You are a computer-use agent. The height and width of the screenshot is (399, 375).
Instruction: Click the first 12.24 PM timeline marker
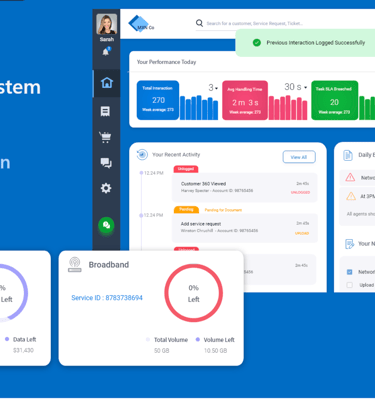click(x=141, y=173)
